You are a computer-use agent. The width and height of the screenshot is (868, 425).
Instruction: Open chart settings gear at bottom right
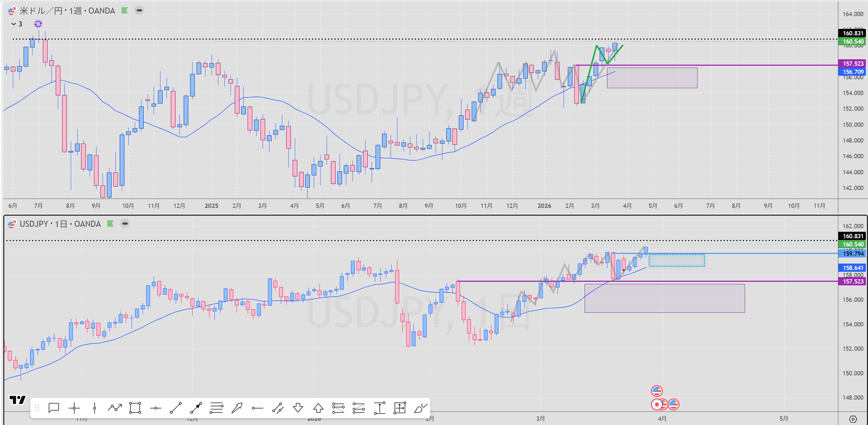(x=853, y=419)
